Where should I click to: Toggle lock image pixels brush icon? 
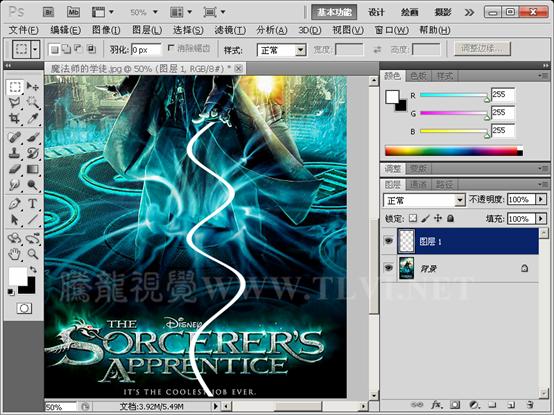(426, 218)
